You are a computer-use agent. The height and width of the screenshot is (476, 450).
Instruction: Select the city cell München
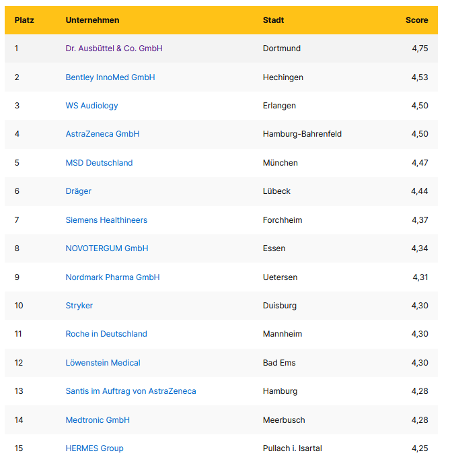tap(280, 163)
